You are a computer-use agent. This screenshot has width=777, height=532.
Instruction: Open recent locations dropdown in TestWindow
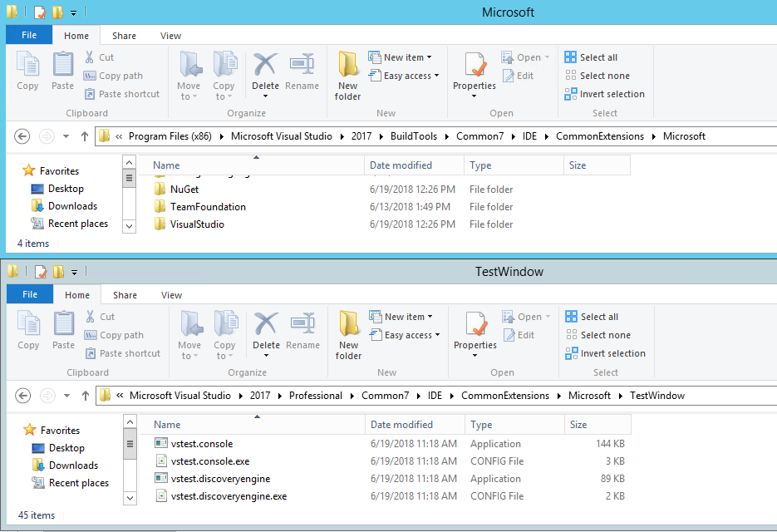(67, 396)
